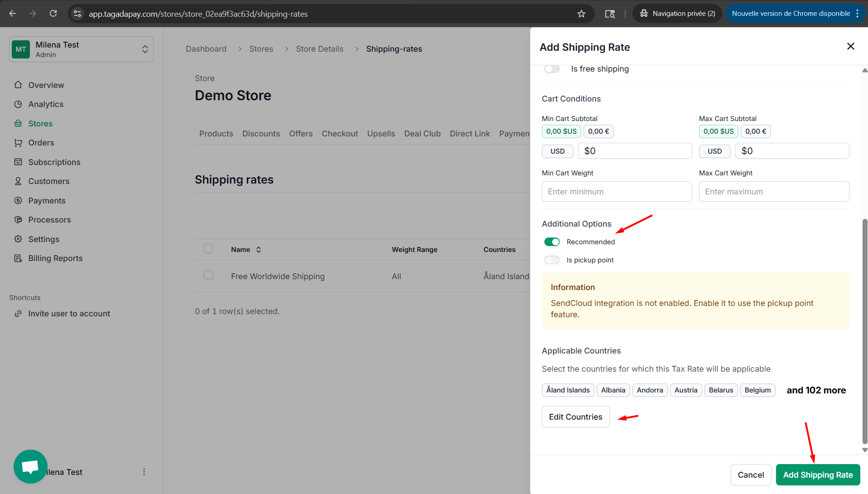Image resolution: width=868 pixels, height=494 pixels.
Task: Click the Settings gear icon in sidebar
Action: click(x=18, y=239)
